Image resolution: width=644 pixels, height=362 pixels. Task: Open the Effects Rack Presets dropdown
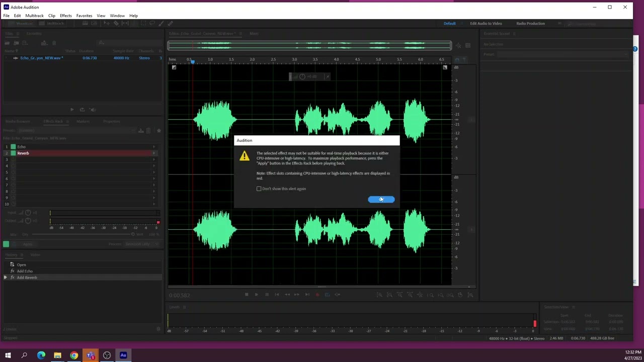click(75, 131)
